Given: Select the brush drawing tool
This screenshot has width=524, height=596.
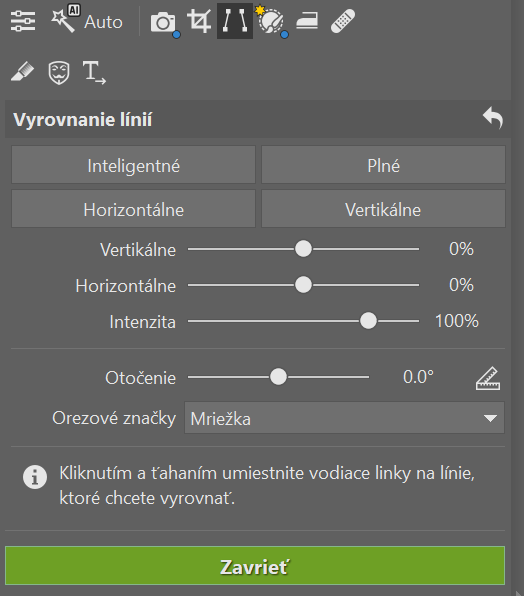Looking at the screenshot, I should pos(22,71).
